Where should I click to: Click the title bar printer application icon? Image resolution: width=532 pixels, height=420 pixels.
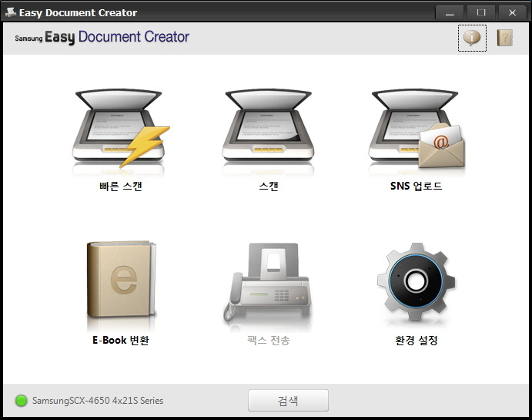click(11, 12)
